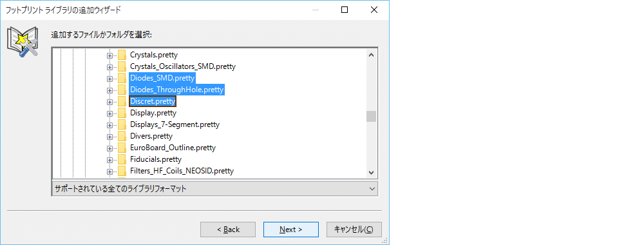Click the EuroBoard_Outline.pretty folder icon
The width and height of the screenshot is (644, 245).
point(122,148)
